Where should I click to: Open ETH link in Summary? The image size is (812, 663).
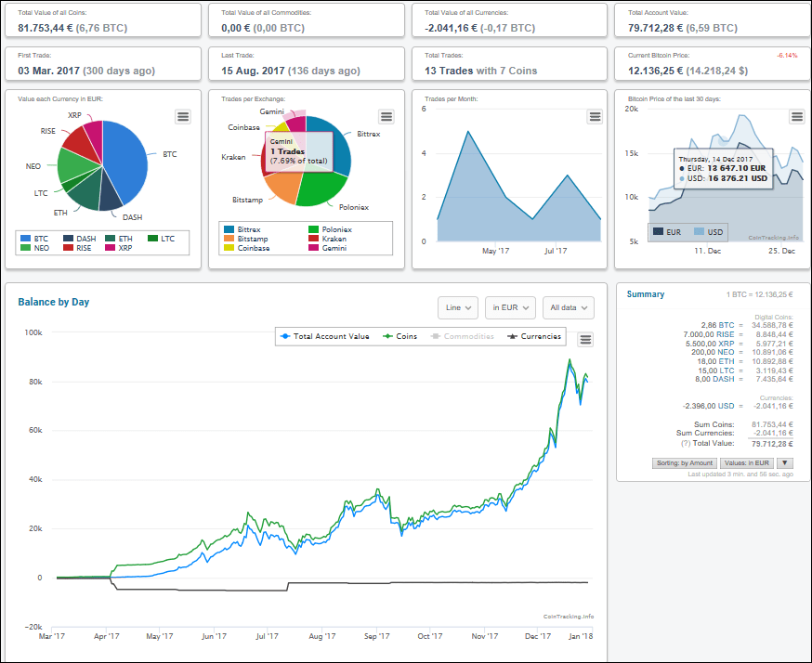tap(726, 361)
